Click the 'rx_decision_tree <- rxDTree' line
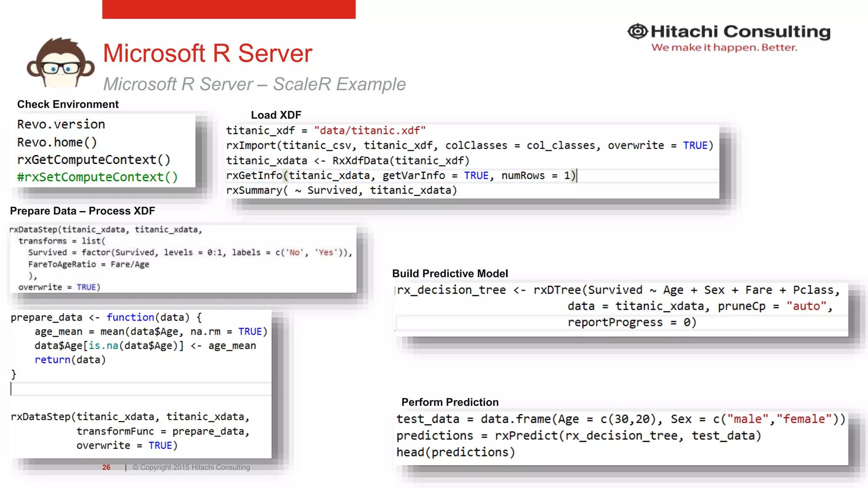This screenshot has height=488, width=868. point(618,290)
